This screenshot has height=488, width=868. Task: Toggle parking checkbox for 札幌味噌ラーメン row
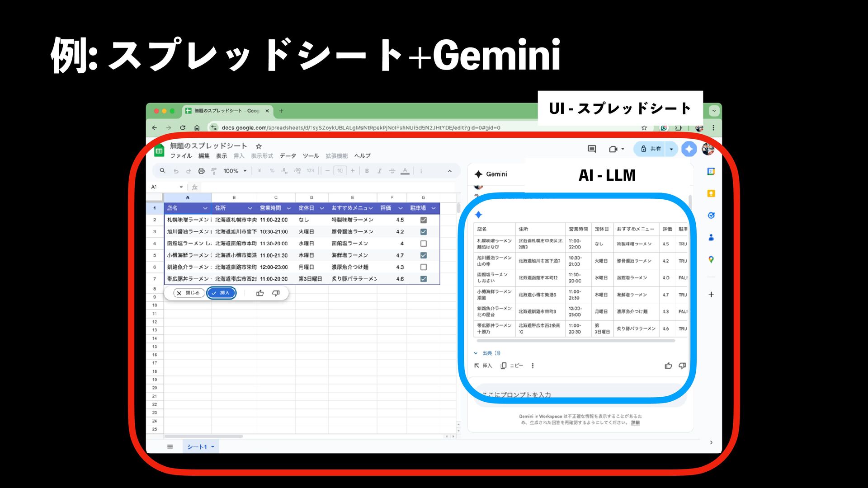[424, 220]
